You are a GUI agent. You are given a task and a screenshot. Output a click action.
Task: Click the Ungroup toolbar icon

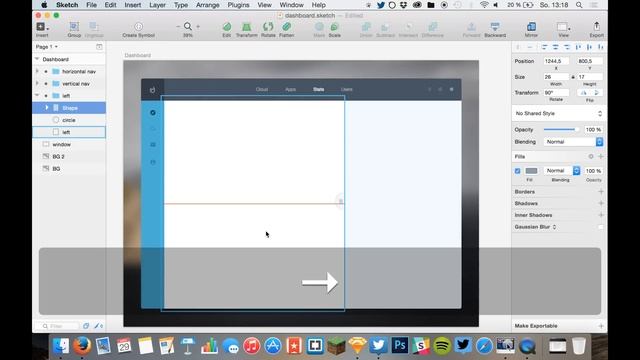pyautogui.click(x=93, y=27)
